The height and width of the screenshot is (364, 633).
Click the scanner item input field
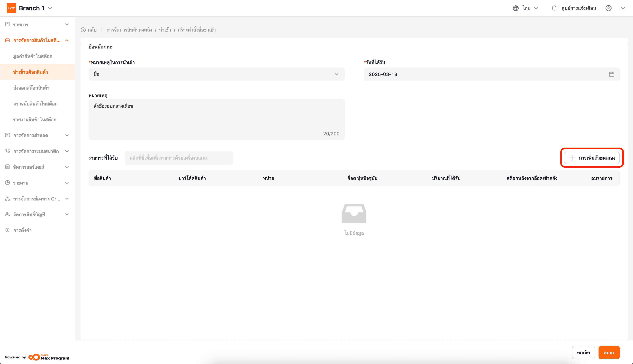(179, 158)
